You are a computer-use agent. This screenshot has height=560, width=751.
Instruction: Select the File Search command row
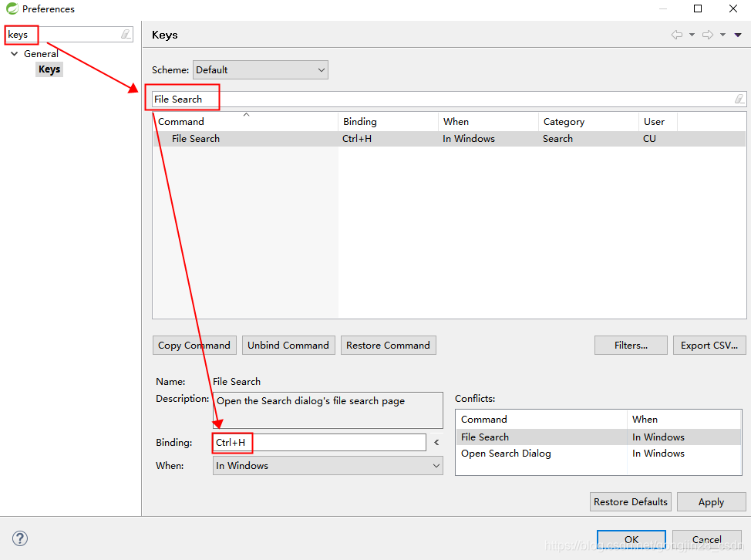click(450, 138)
